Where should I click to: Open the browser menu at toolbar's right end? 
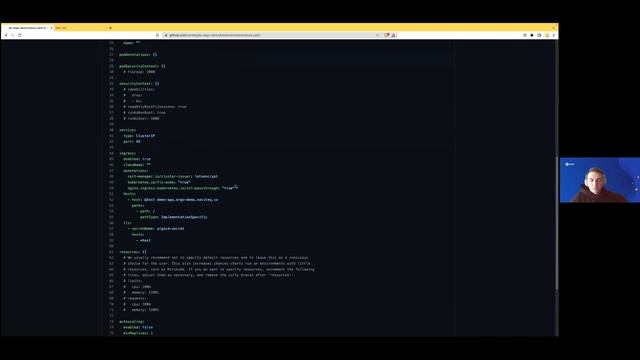[x=553, y=35]
